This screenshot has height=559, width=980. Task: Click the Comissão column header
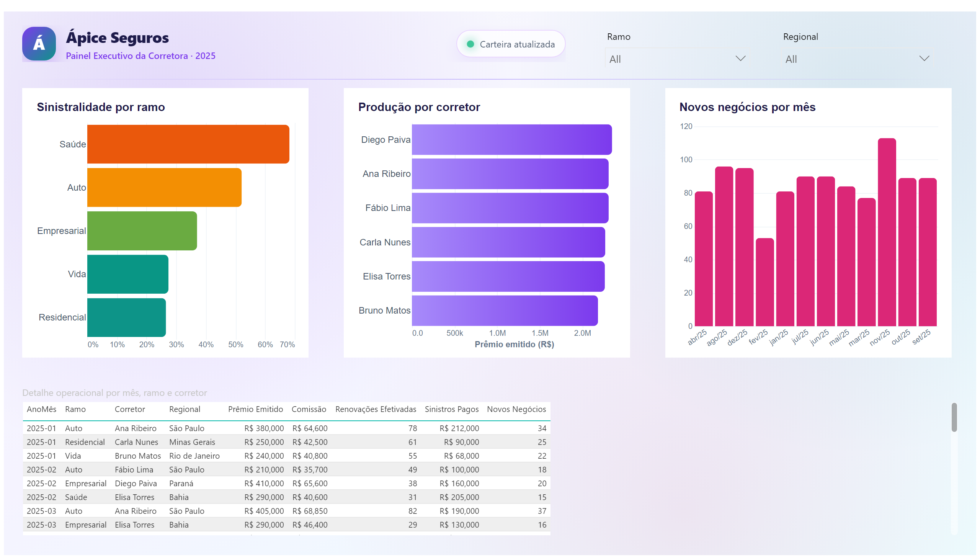pos(308,409)
